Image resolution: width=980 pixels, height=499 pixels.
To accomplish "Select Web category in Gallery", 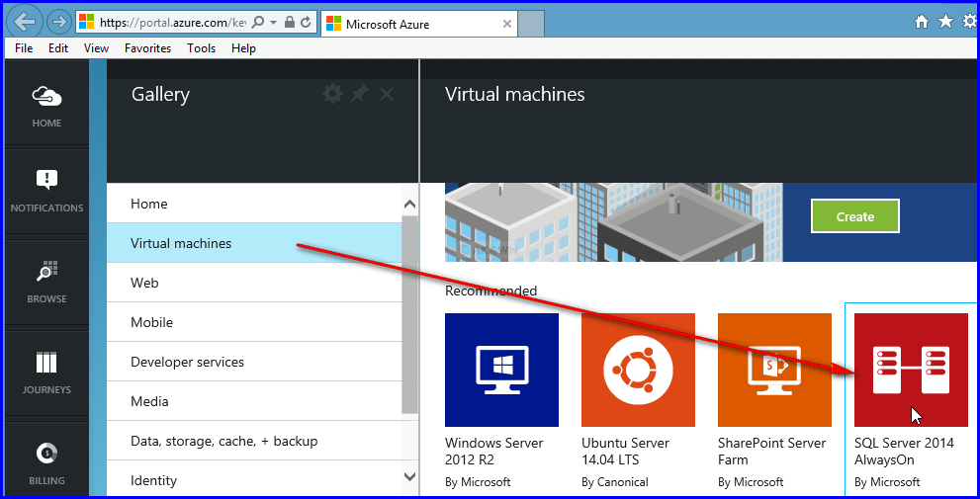I will point(254,283).
